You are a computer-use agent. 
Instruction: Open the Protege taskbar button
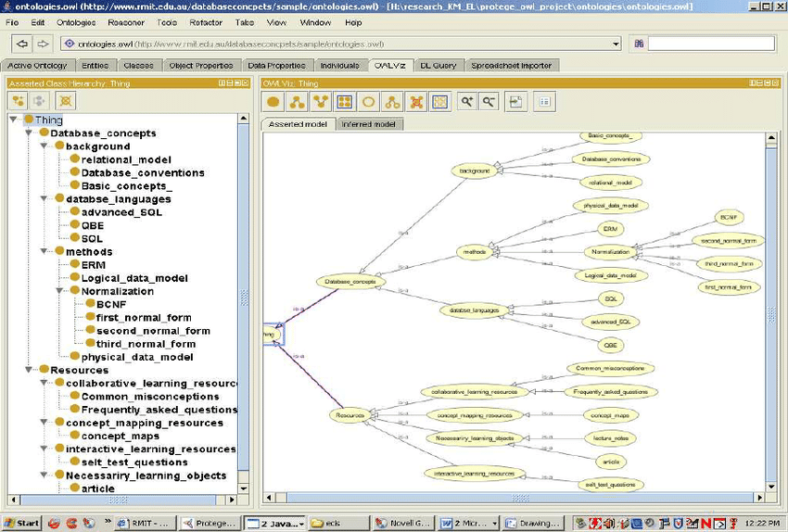210,523
